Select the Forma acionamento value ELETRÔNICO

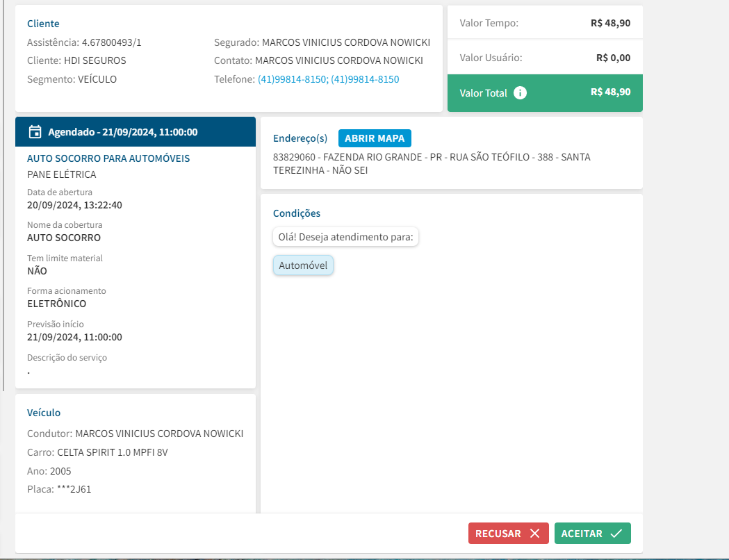57,304
